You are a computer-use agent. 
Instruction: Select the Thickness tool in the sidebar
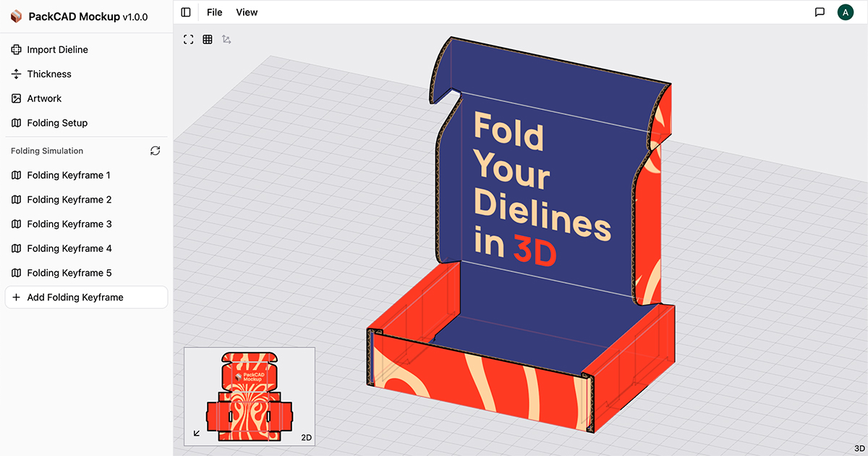48,74
